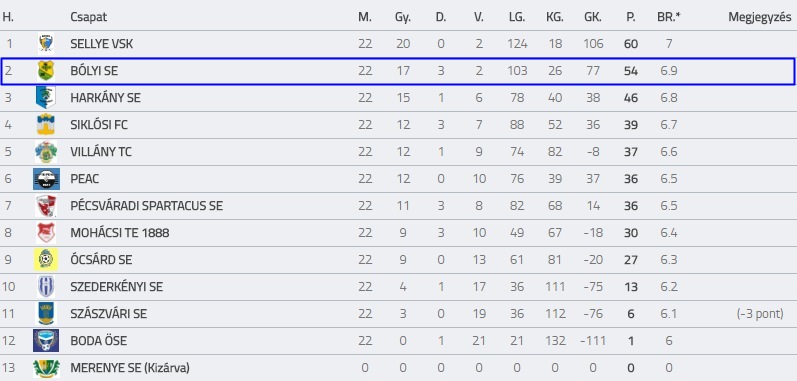Click the Megjegyzés column header
The width and height of the screenshot is (797, 381).
click(760, 17)
